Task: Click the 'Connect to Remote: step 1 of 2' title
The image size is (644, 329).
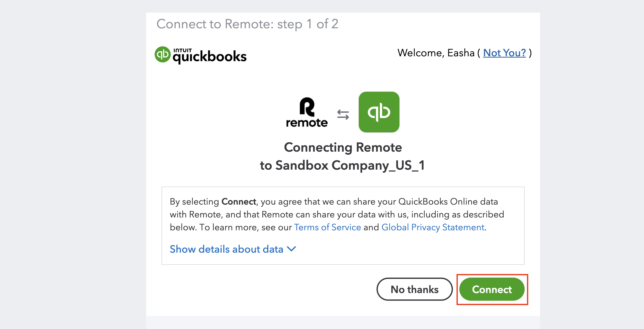Action: click(x=247, y=24)
